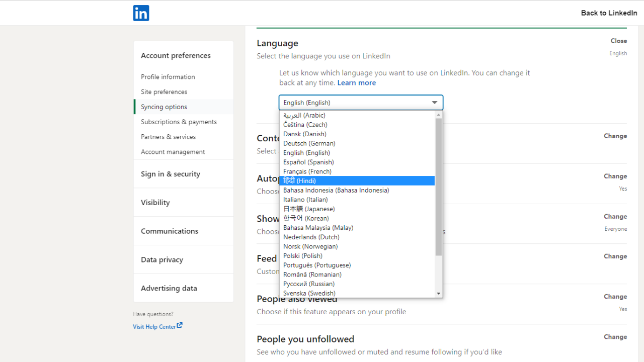644x362 pixels.
Task: Expand the Data privacy section
Action: (162, 260)
